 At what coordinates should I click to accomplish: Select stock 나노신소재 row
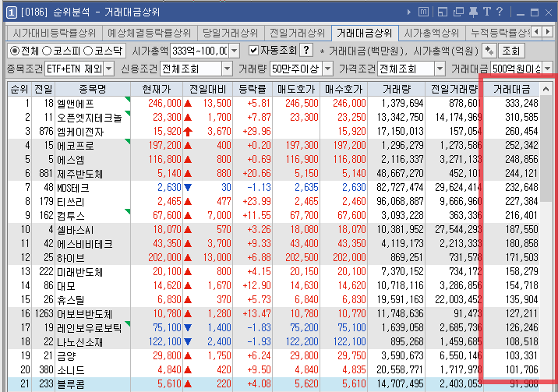(274, 342)
